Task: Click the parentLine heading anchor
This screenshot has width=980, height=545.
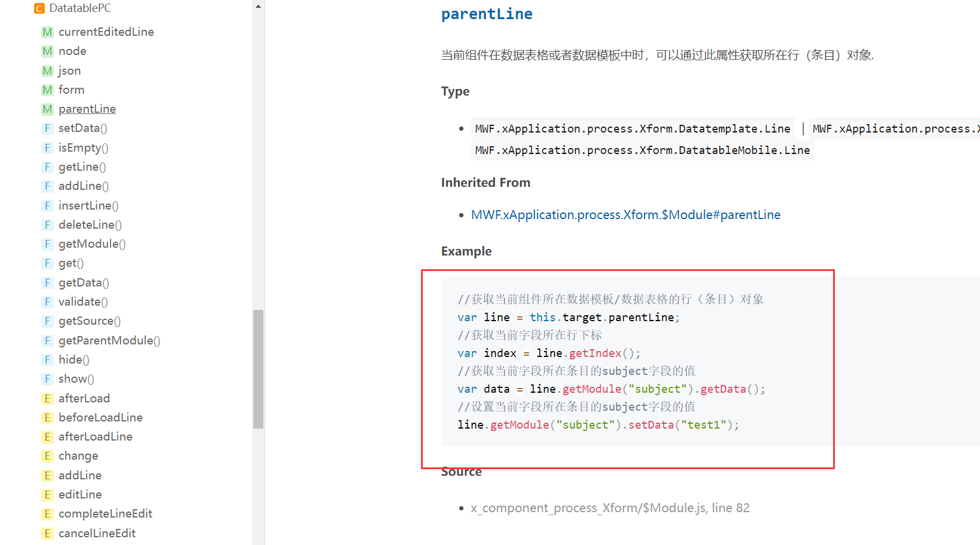Action: click(487, 14)
